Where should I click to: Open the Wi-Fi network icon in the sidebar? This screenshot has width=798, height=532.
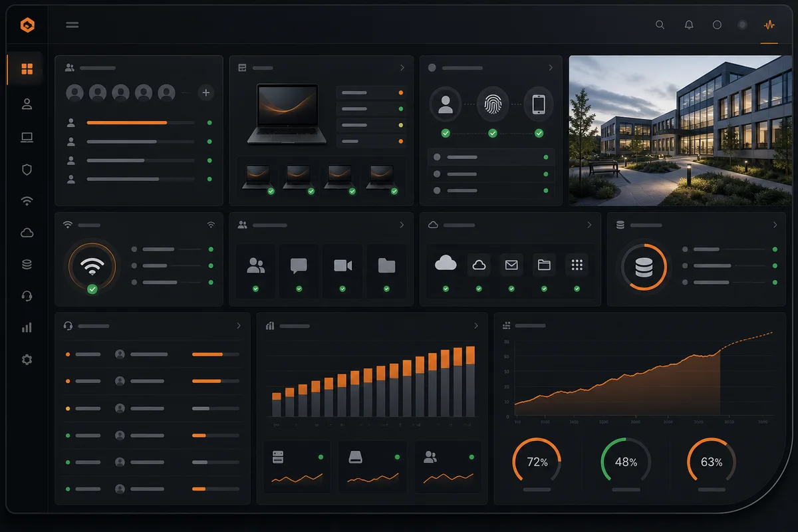27,201
